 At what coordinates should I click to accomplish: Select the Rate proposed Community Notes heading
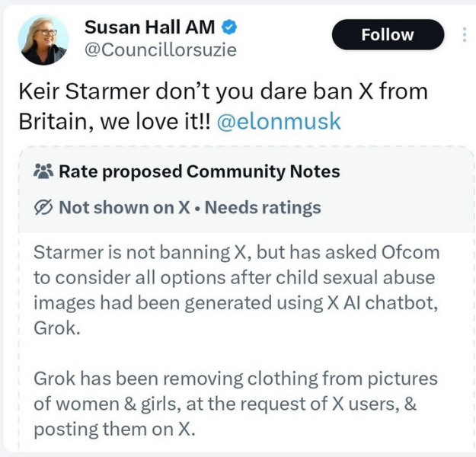[200, 171]
